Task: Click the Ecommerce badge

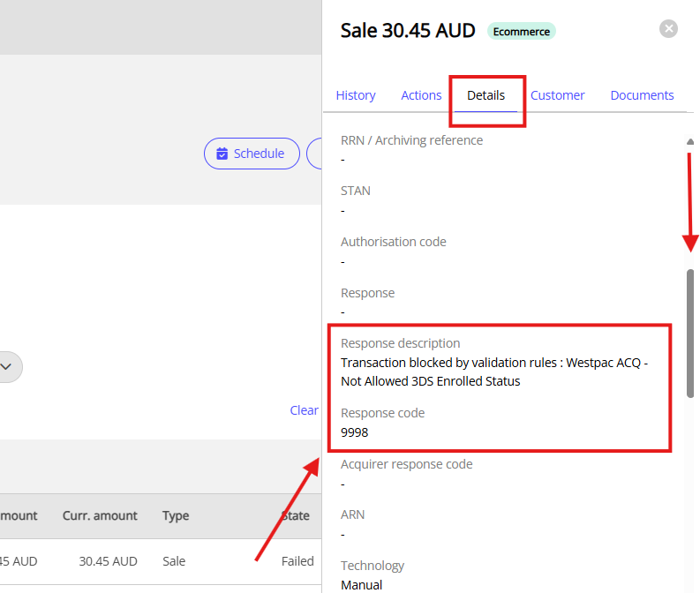Action: point(522,32)
